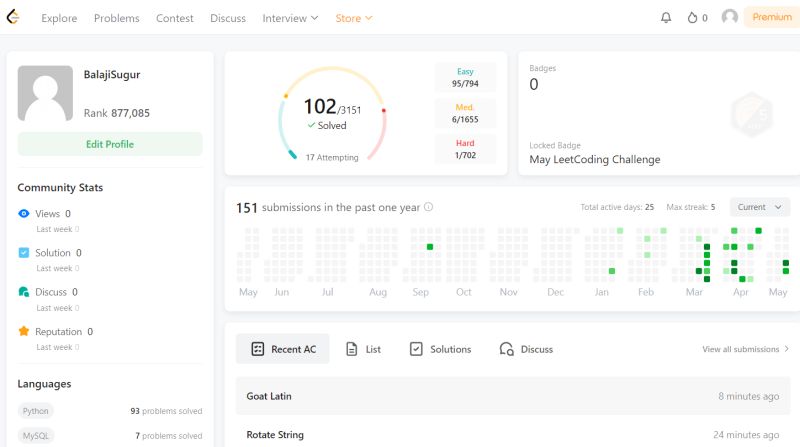Click Total active days: 25
Screen dimensions: 800x447
(617, 207)
